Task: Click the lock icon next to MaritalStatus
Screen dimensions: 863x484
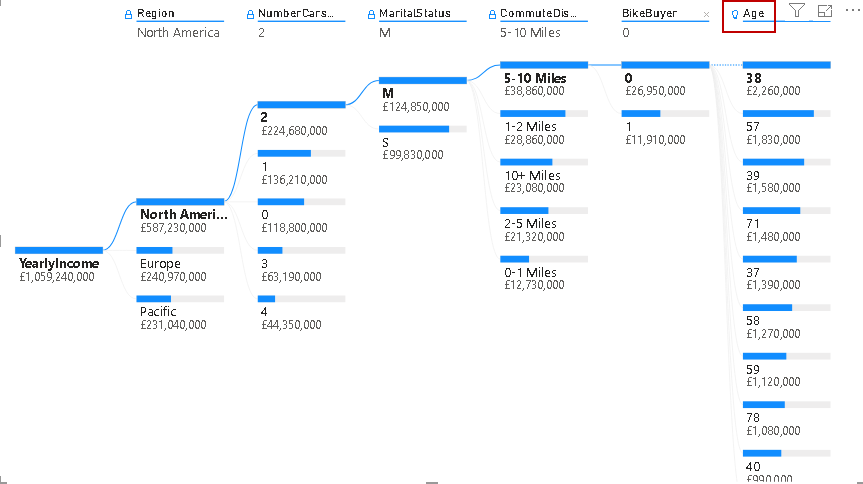Action: tap(370, 15)
